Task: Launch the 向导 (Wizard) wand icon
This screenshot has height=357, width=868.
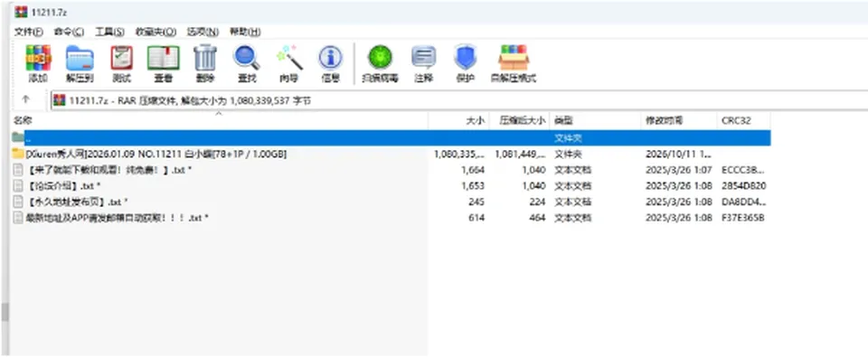Action: pyautogui.click(x=289, y=58)
